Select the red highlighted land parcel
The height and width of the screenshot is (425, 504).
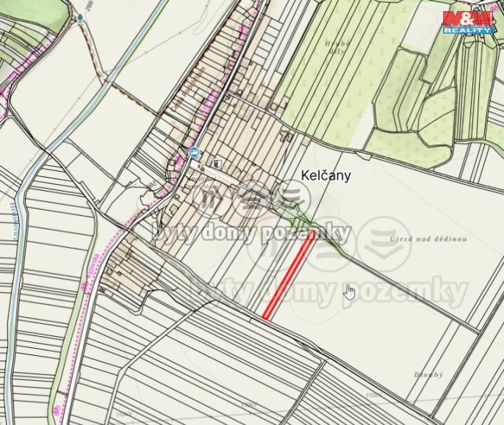click(289, 275)
